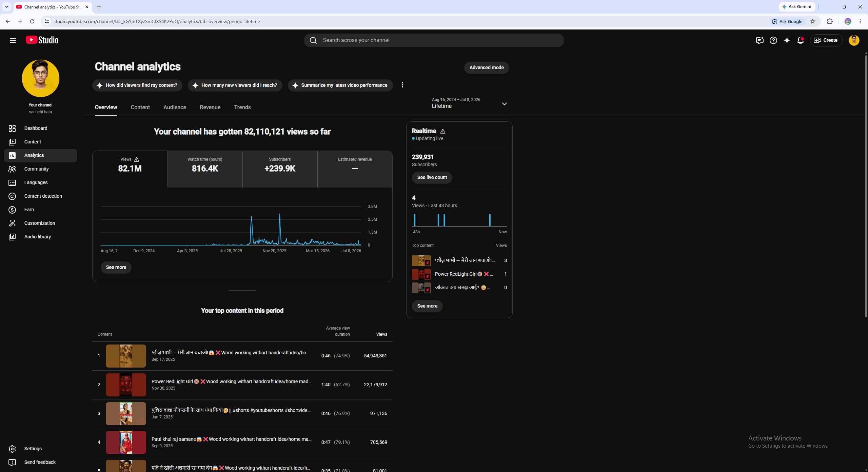Screen dimensions: 868x472
Task: Switch to the Trends tab
Action: click(242, 107)
